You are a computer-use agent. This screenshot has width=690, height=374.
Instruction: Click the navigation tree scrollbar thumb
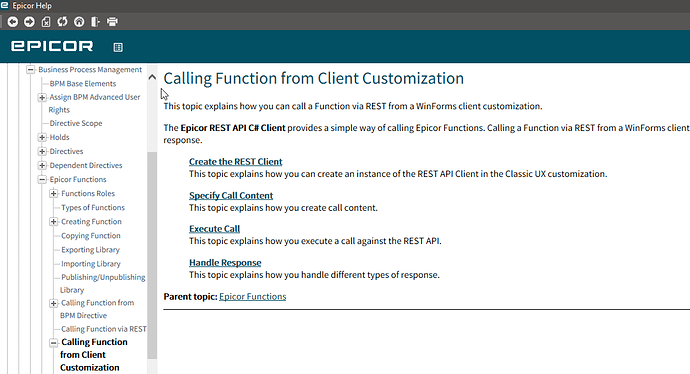pyautogui.click(x=152, y=255)
